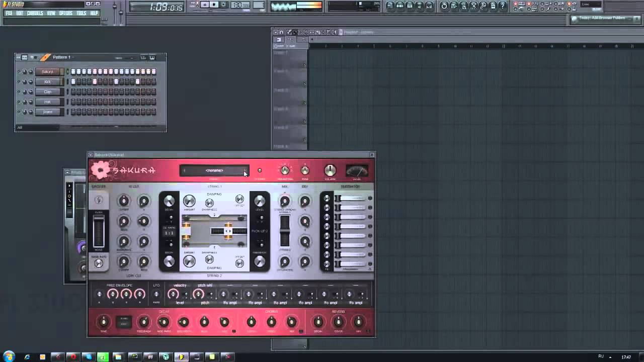Click the Sakura string mix vertical fader

tap(285, 231)
